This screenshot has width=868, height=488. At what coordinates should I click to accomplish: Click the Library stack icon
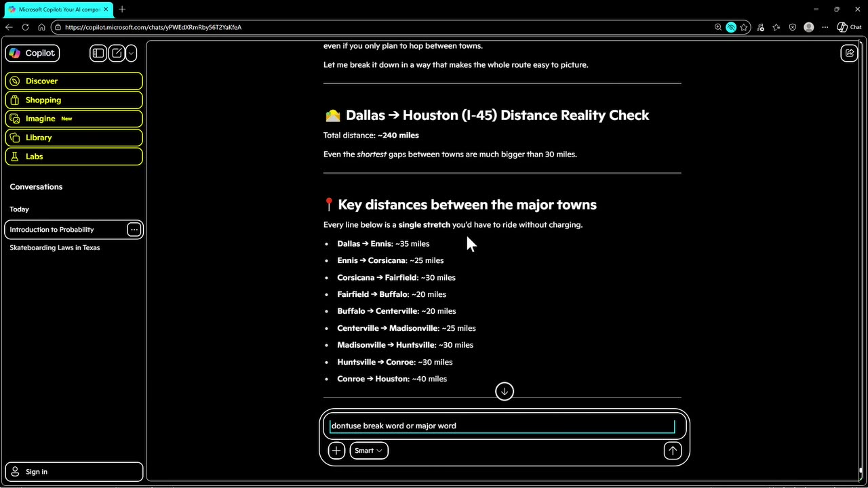15,138
